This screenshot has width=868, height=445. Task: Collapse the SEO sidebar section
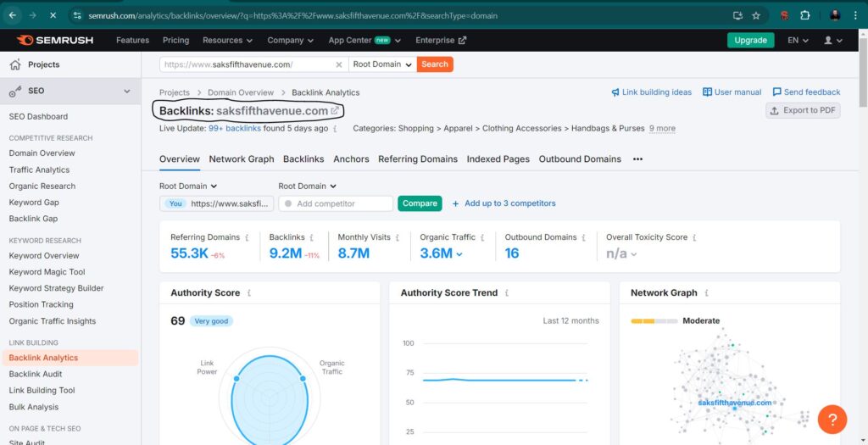(127, 92)
